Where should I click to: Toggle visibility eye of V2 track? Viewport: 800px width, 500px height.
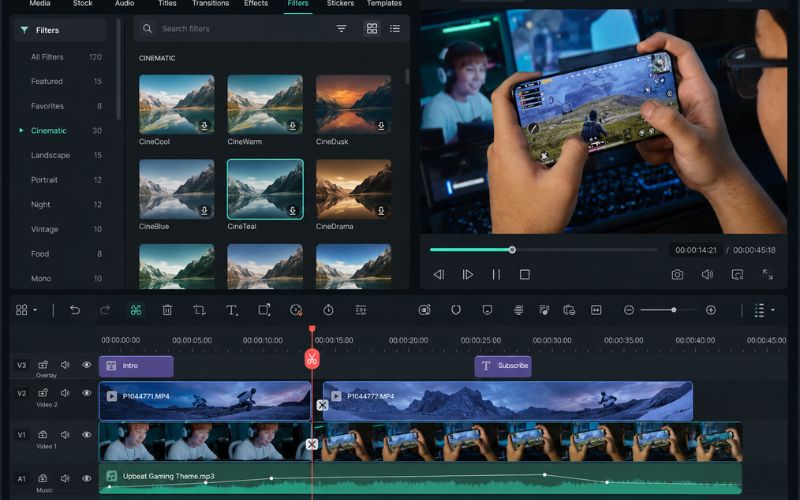(87, 393)
